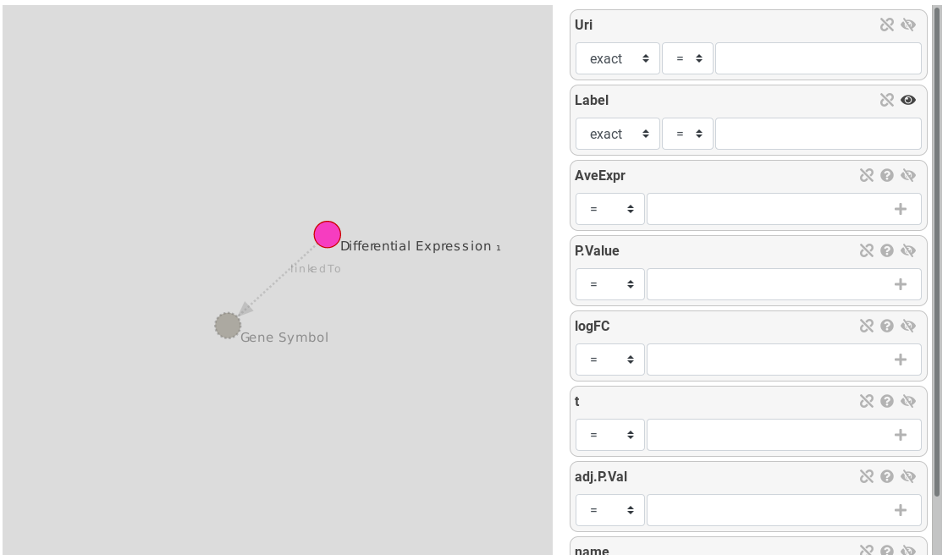Screen dimensions: 948x560
Task: Click the suggested Gene Symbol node
Action: tap(228, 326)
